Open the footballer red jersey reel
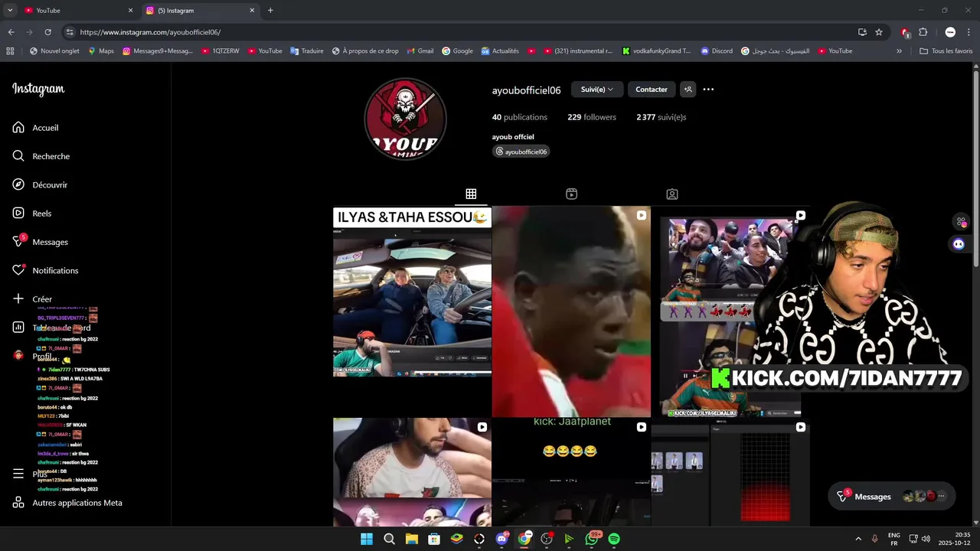 571,311
